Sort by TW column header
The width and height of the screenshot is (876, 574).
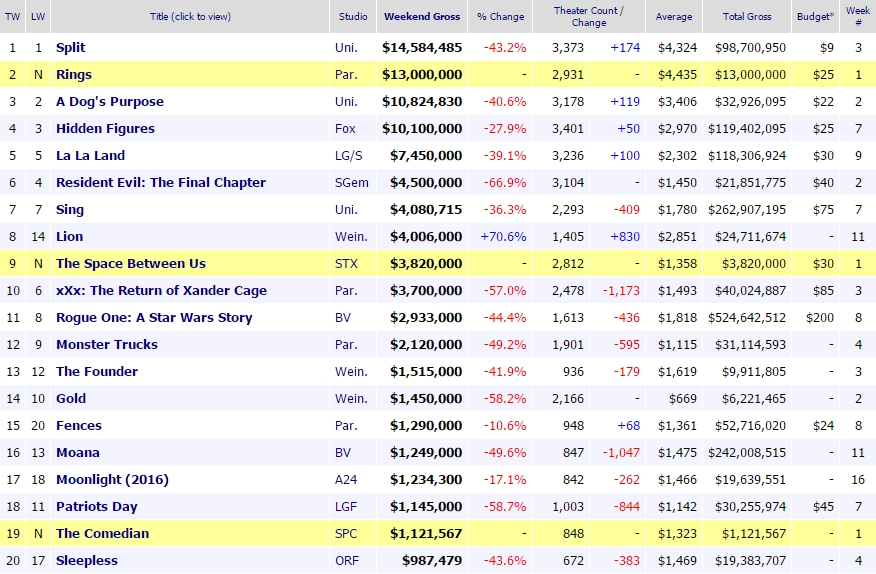click(x=12, y=16)
